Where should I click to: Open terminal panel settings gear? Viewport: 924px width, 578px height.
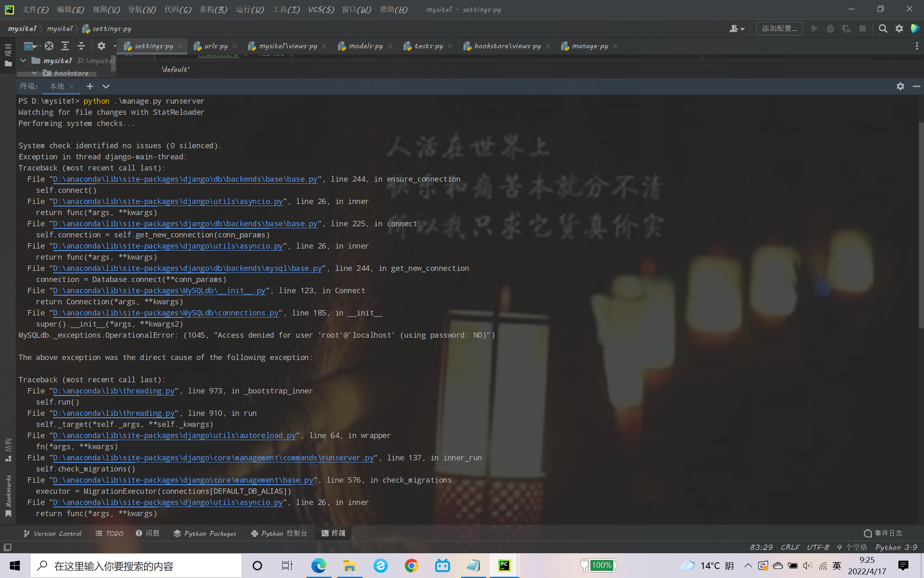click(x=900, y=86)
